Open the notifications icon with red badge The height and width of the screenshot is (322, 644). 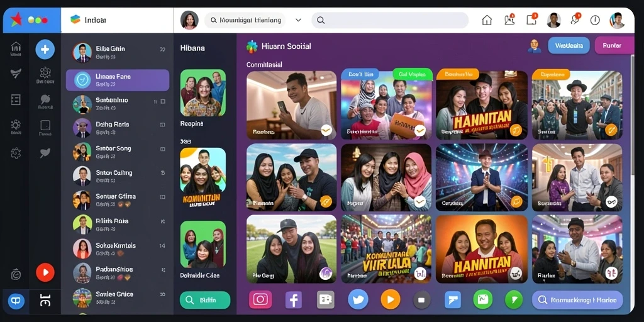click(531, 19)
